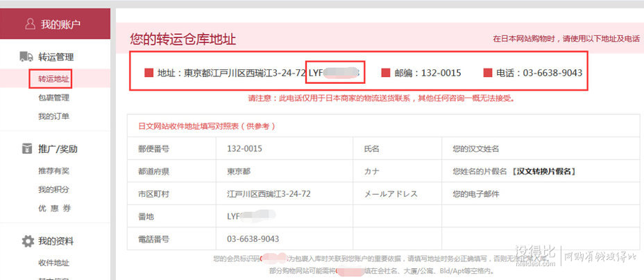Viewport: 644px width, 280px height.
Task: Click the red square before 地址
Action: (149, 73)
